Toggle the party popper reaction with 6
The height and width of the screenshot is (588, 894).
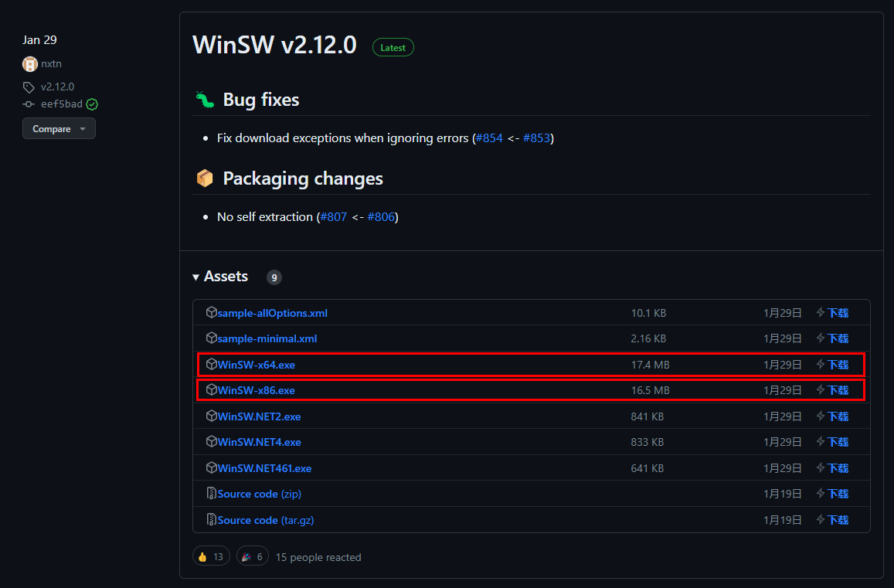[253, 556]
